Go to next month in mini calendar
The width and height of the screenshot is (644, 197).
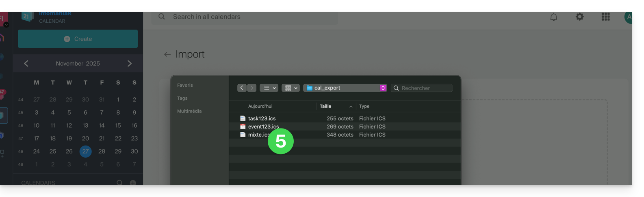pyautogui.click(x=130, y=63)
